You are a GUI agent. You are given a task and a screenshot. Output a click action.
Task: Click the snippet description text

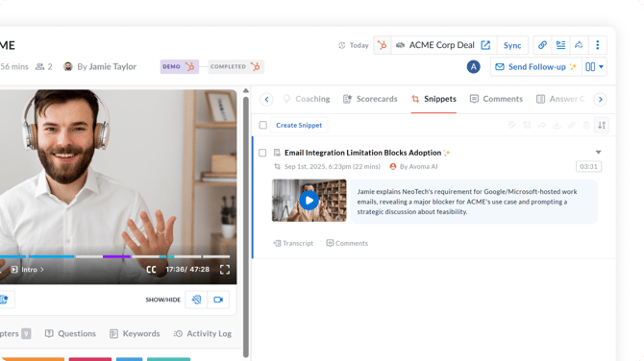click(x=467, y=202)
